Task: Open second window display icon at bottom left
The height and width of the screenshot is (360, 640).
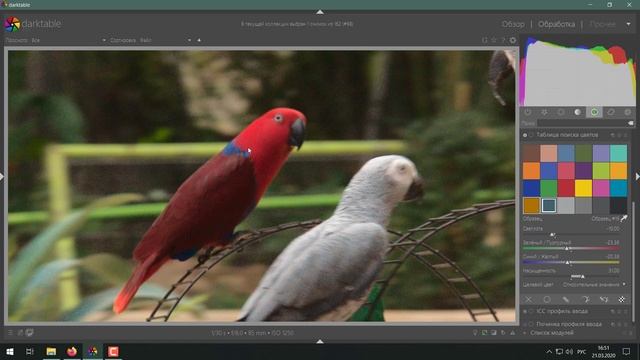Action: [29, 333]
